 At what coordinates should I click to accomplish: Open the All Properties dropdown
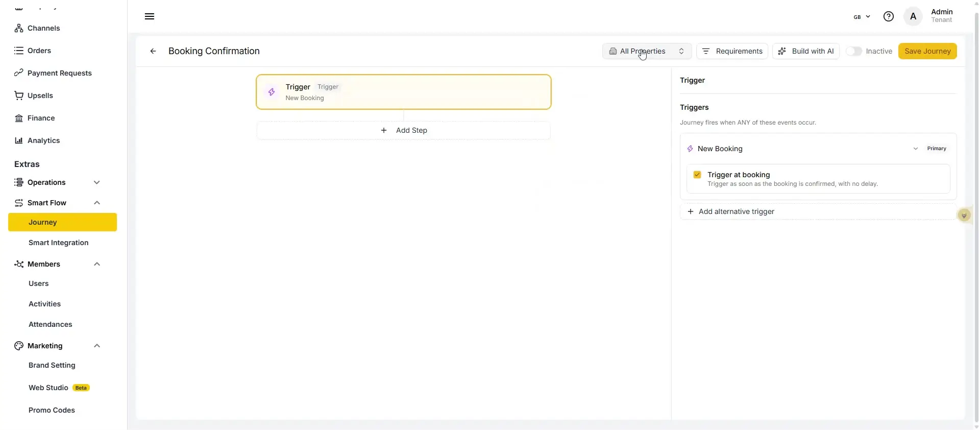point(647,51)
